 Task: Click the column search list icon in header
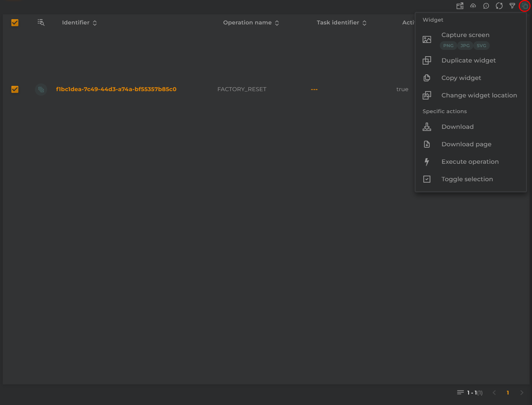coord(41,23)
